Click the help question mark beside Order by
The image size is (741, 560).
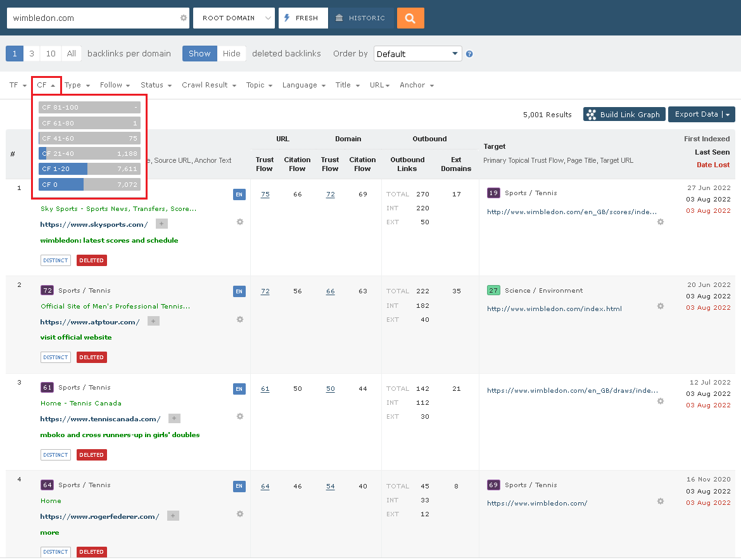click(x=469, y=54)
